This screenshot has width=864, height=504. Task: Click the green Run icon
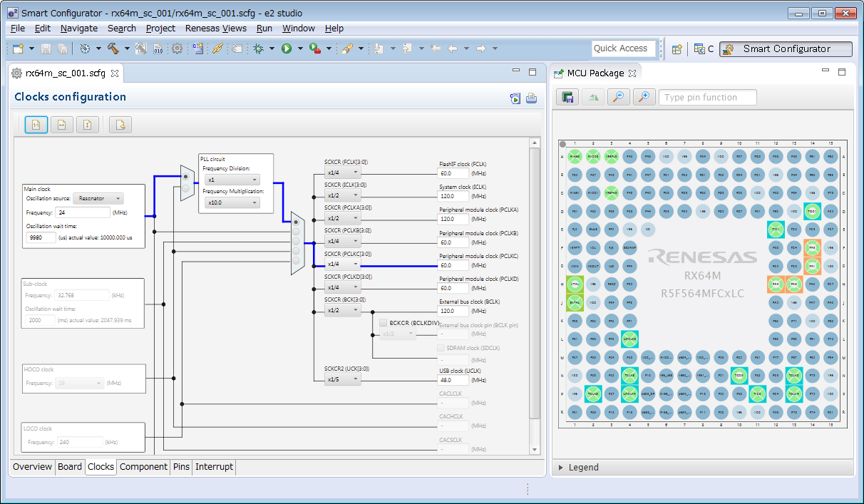tap(287, 48)
